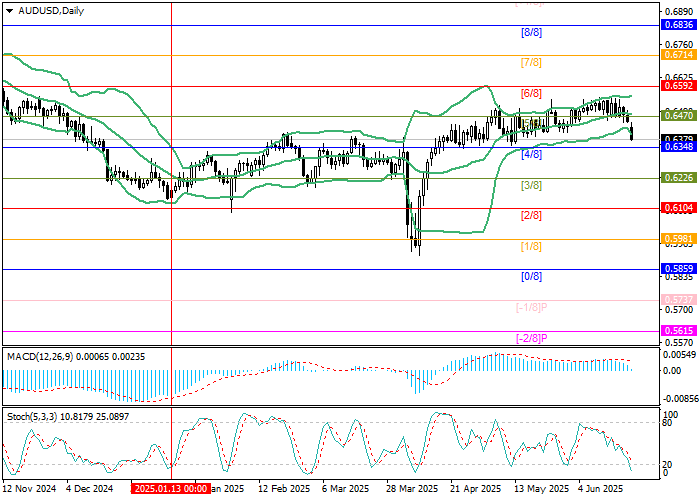Viewport: 700px width, 500px height.
Task: Select the red 0.6104 level tag
Action: (677, 208)
